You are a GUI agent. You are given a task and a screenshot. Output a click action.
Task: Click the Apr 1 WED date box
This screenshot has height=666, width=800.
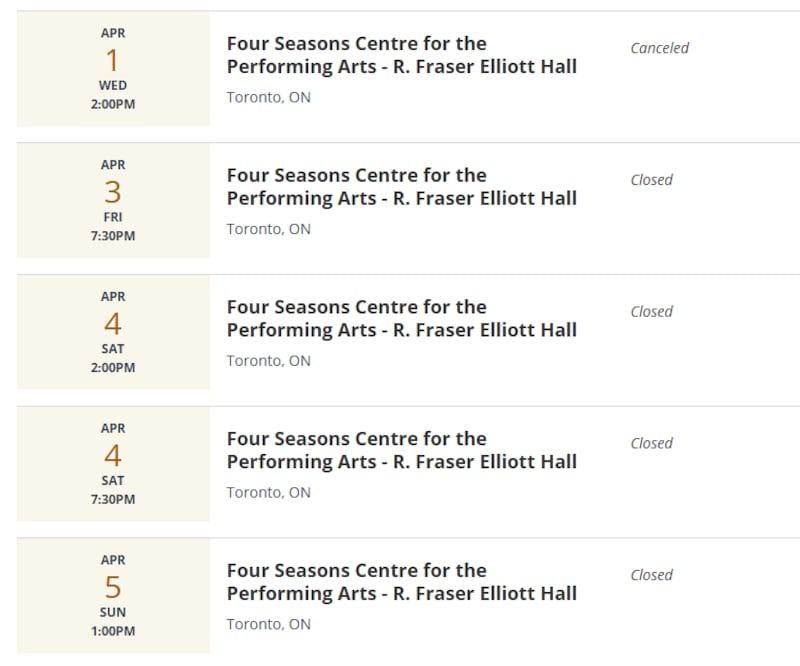113,69
